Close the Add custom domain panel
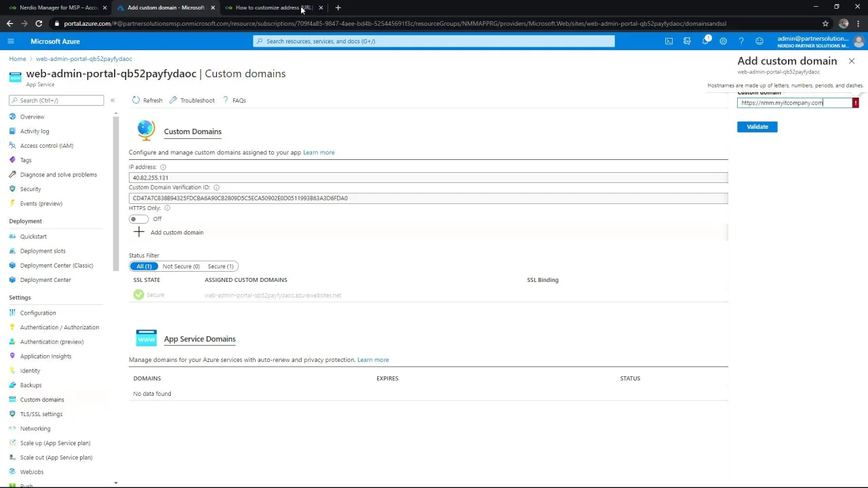This screenshot has width=868, height=488. (x=852, y=61)
